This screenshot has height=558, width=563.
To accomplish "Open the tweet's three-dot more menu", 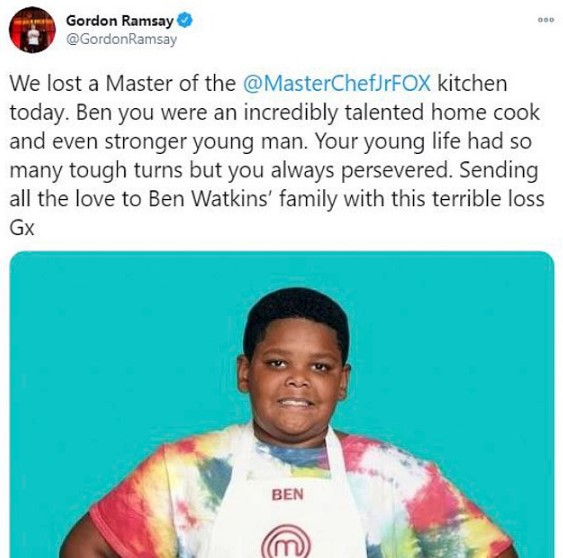I will point(546,20).
